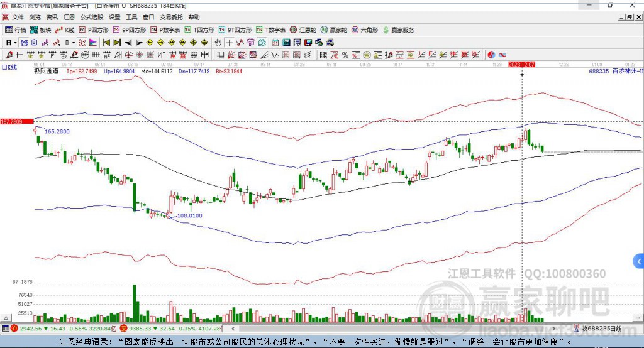644x348 pixels.
Task: Open the P数字表 tool
Action: pyautogui.click(x=165, y=30)
